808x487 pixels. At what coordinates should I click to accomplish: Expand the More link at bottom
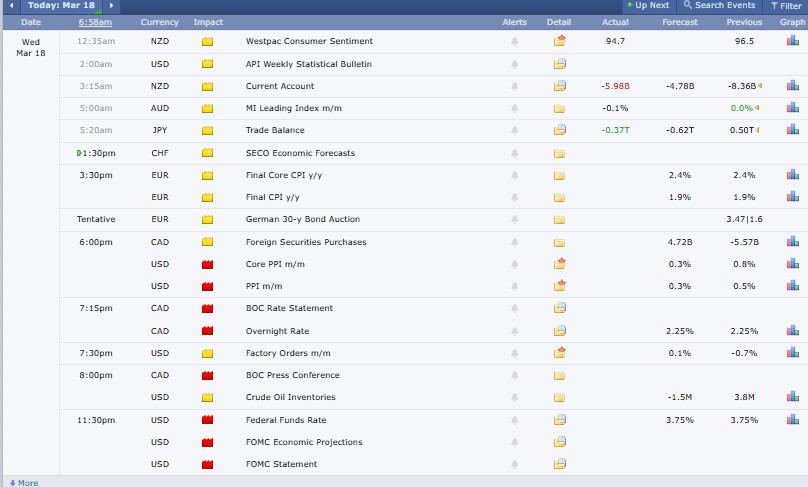click(x=22, y=482)
